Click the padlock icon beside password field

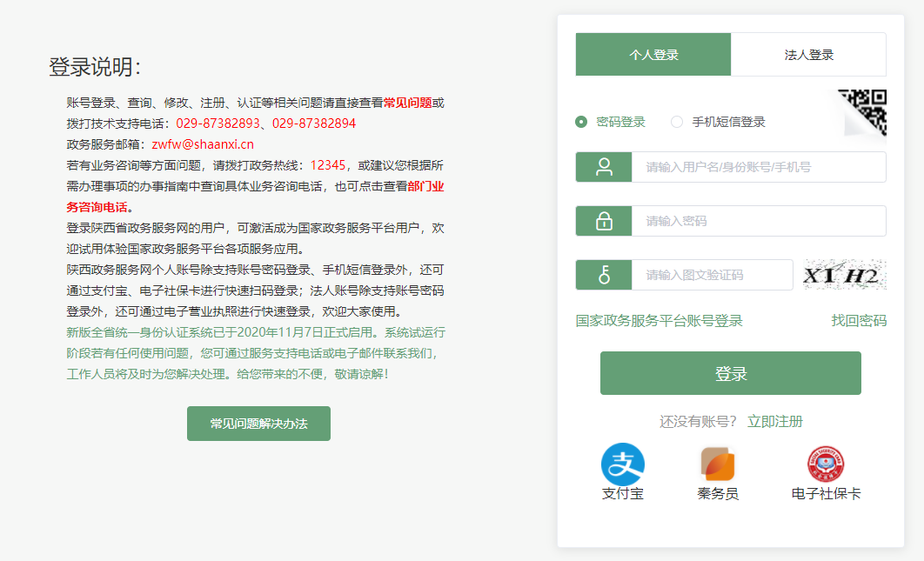(x=604, y=221)
